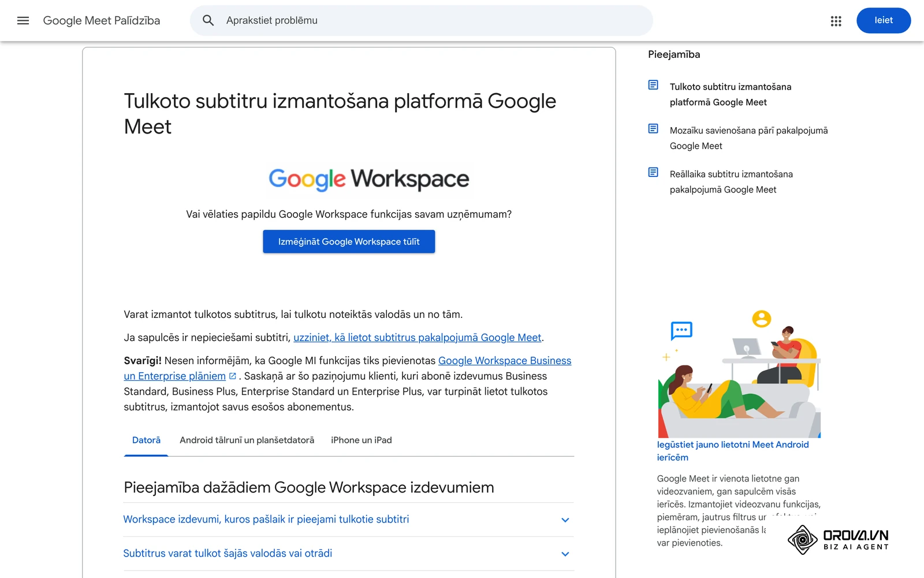Click article icon beside Tulkoto subtitru izmantošana
The height and width of the screenshot is (578, 924).
(x=653, y=85)
